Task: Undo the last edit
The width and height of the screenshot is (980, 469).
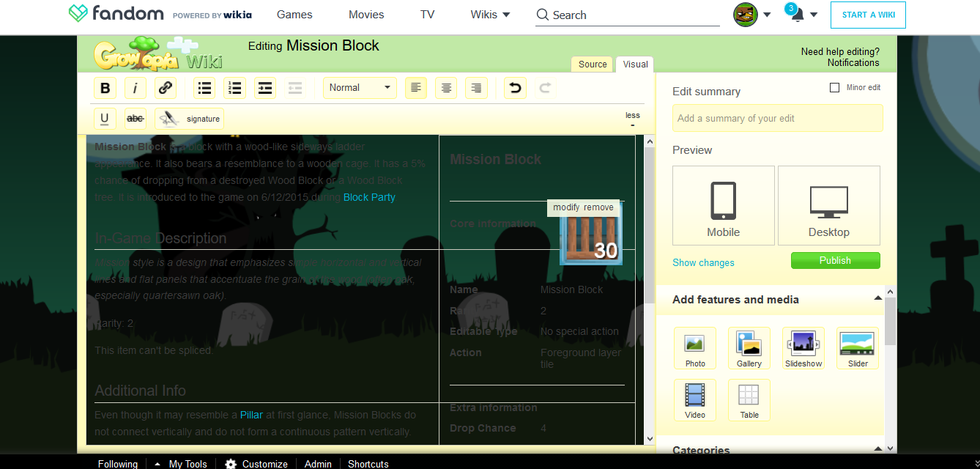Action: click(515, 88)
